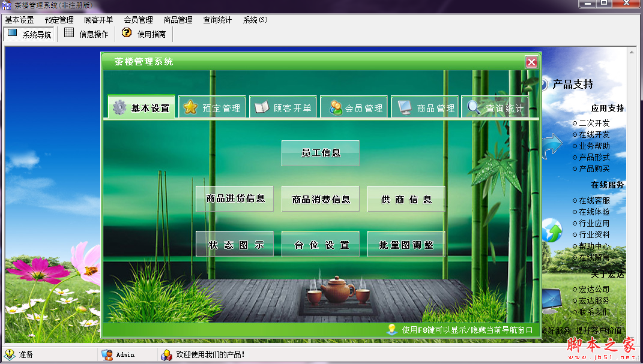The image size is (643, 364).
Task: Open the 帮助中心 link
Action: [x=594, y=246]
